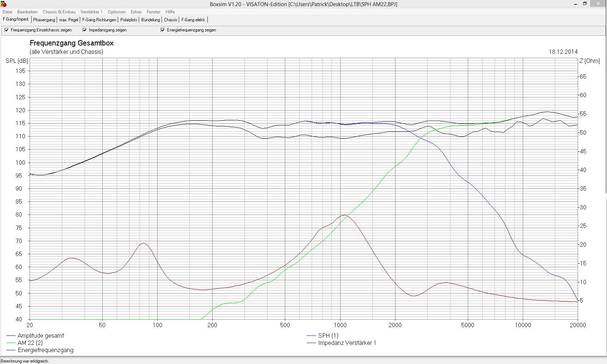Toggle Frequenzgang Einzelchassis zeigen checkbox
Viewport: 607px width, 364px height.
coord(7,30)
